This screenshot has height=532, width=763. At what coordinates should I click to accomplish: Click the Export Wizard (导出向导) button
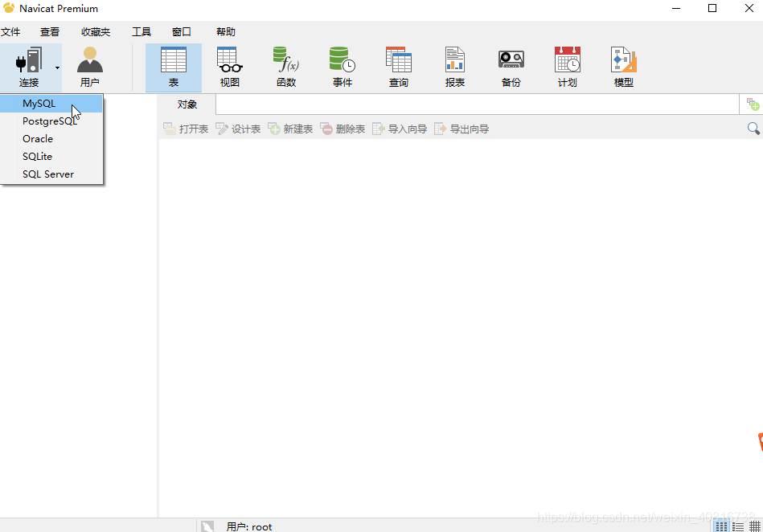(x=461, y=129)
